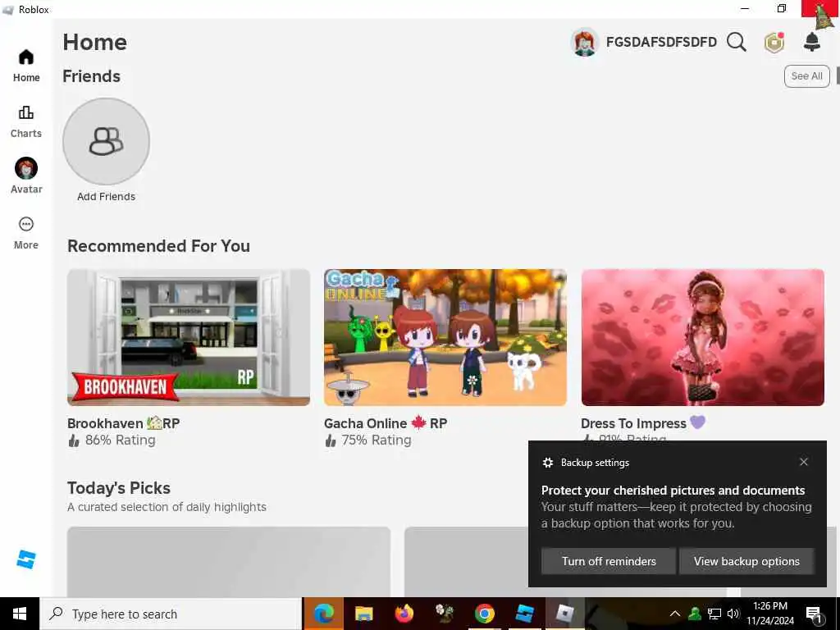Screen dimensions: 840x630
Task: Select the Roblox player taskbar icon
Action: point(564,614)
